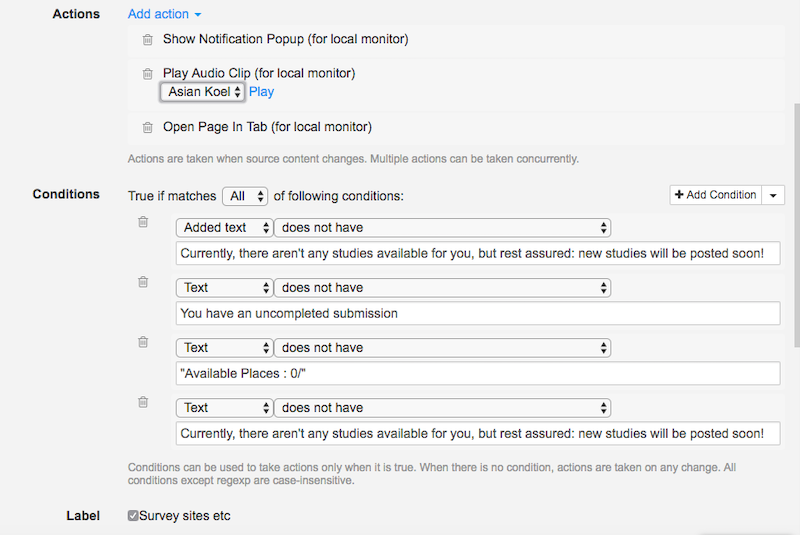Open first condition's does not have dropdown
This screenshot has height=535, width=800.
pos(442,228)
